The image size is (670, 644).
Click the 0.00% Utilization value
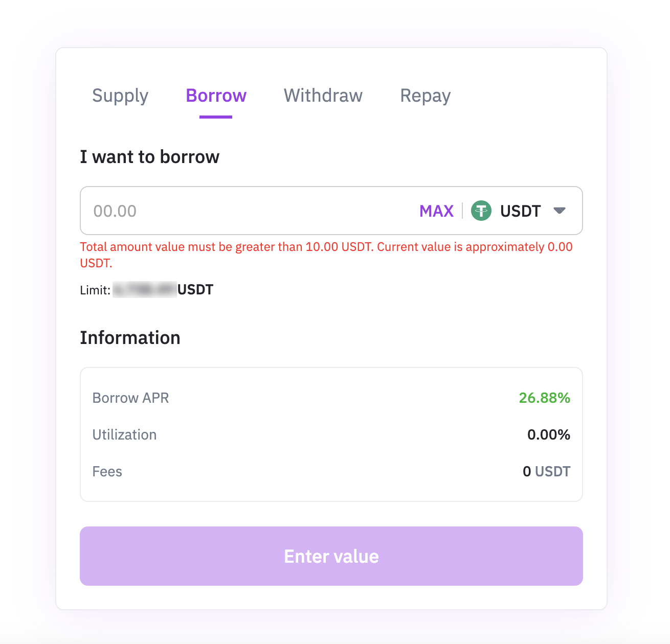coord(548,434)
